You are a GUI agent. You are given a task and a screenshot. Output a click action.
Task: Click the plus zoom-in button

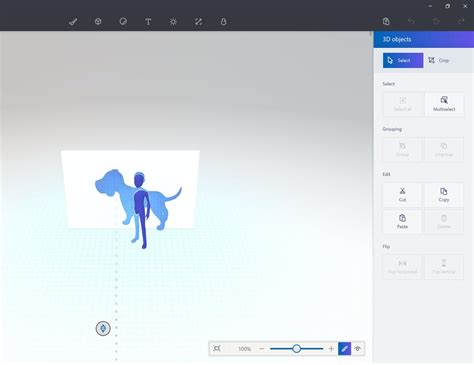click(x=331, y=349)
